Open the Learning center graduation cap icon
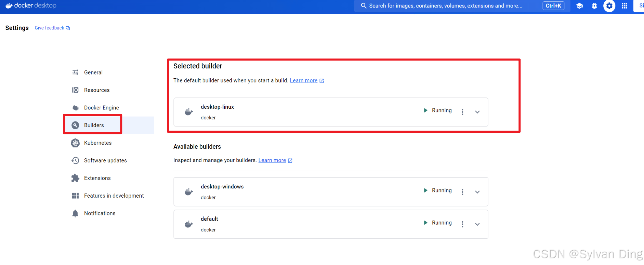Viewport: 644px width, 265px height. pos(579,6)
